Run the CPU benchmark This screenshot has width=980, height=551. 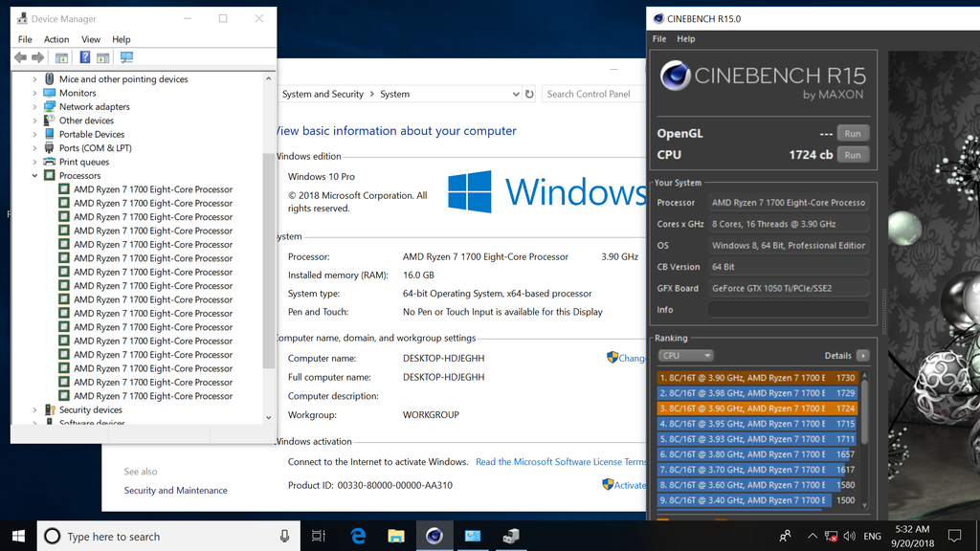point(852,155)
